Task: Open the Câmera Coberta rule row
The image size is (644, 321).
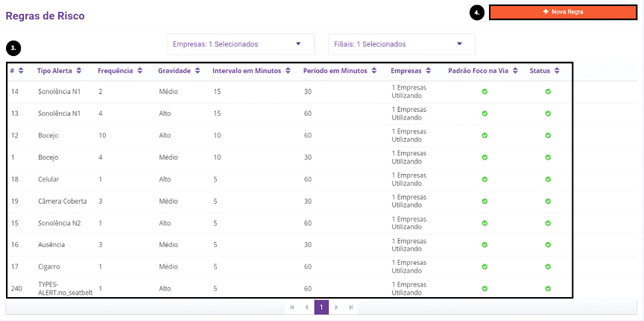Action: tap(289, 202)
